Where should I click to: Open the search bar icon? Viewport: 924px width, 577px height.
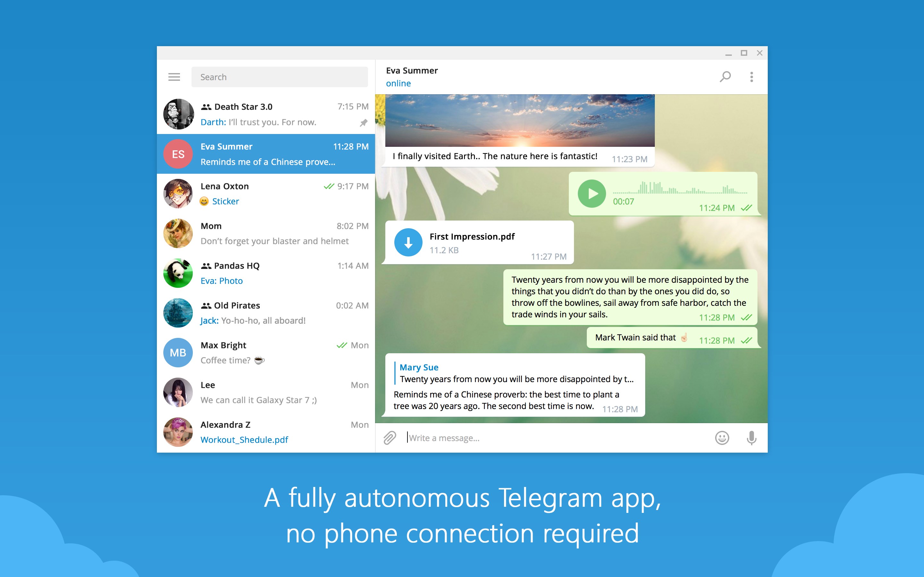coord(725,76)
